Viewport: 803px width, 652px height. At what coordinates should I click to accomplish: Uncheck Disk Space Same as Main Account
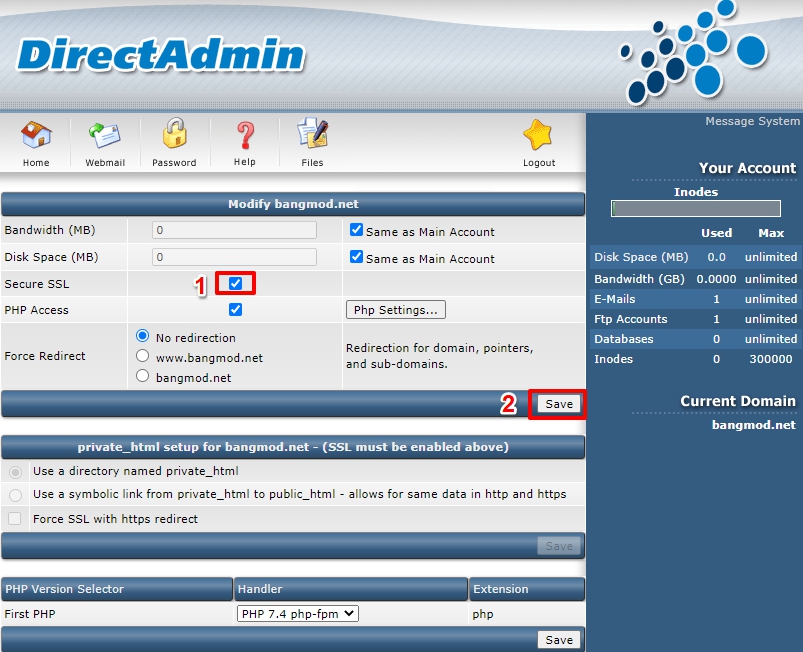pyautogui.click(x=356, y=257)
